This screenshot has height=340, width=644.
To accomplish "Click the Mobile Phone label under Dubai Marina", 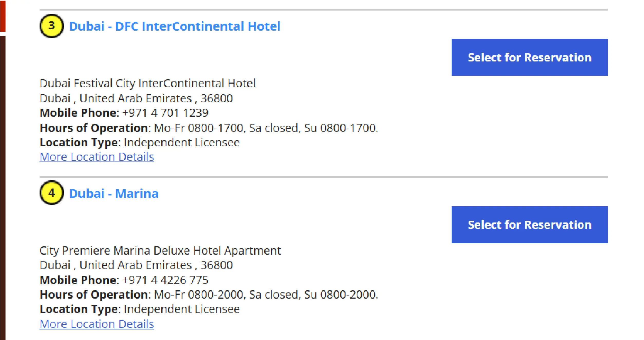I will tap(78, 280).
